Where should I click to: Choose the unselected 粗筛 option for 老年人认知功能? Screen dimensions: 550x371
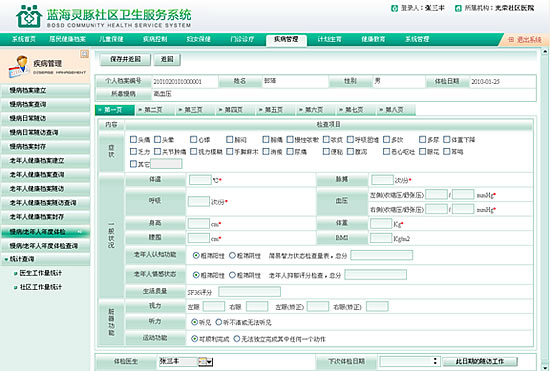[x=232, y=256]
